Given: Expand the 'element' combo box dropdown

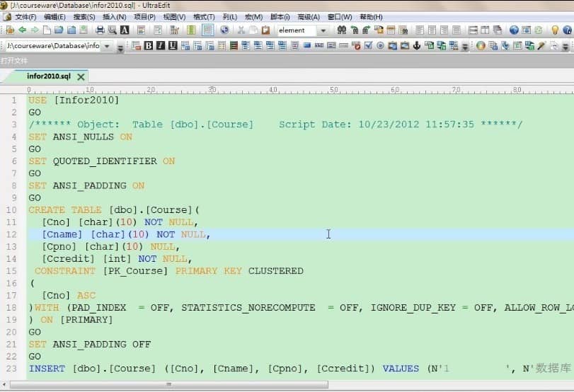Looking at the screenshot, I should pyautogui.click(x=323, y=30).
